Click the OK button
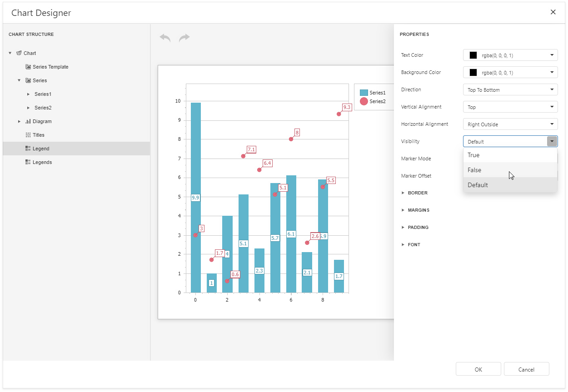 pos(478,369)
